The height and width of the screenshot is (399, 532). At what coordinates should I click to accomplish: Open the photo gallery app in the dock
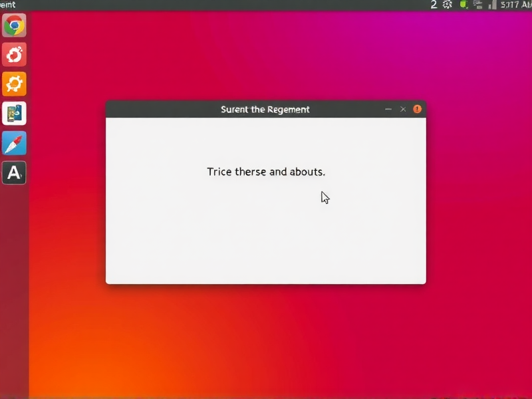pyautogui.click(x=14, y=114)
